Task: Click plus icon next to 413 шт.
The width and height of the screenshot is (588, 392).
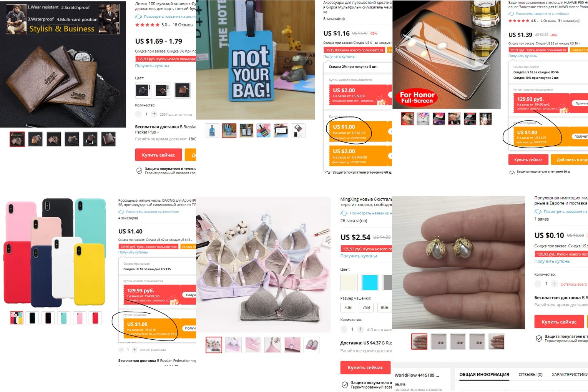Action: [x=360, y=329]
